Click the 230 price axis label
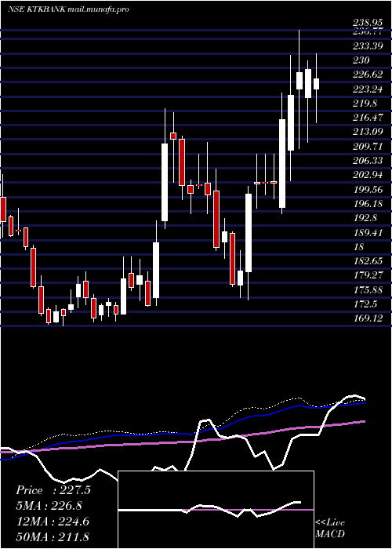The width and height of the screenshot is (392, 549). click(x=361, y=60)
